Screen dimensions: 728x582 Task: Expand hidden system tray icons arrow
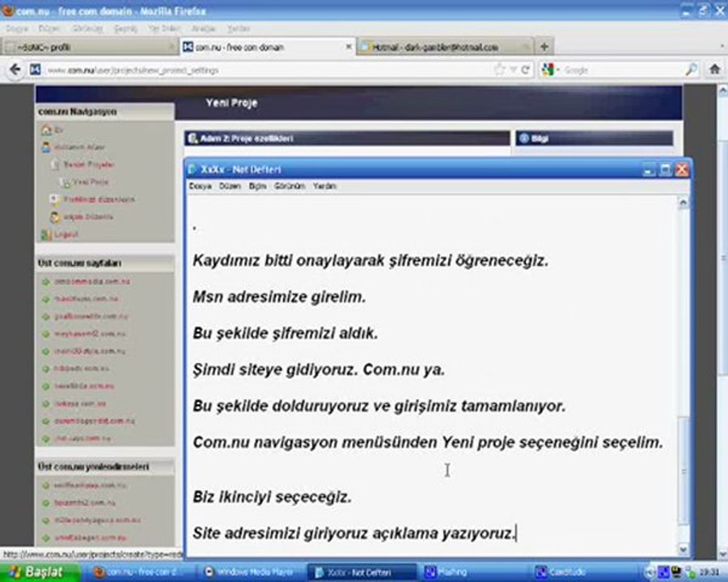(650, 572)
